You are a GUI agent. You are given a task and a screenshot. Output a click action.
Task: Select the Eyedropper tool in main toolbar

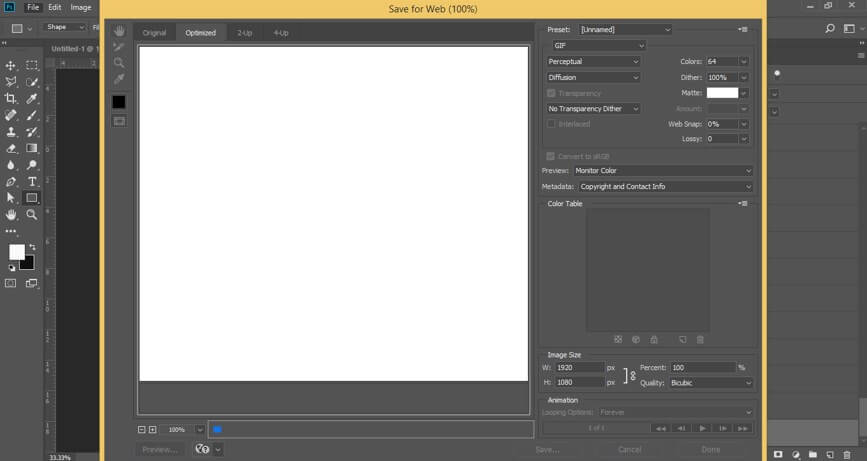(x=32, y=98)
